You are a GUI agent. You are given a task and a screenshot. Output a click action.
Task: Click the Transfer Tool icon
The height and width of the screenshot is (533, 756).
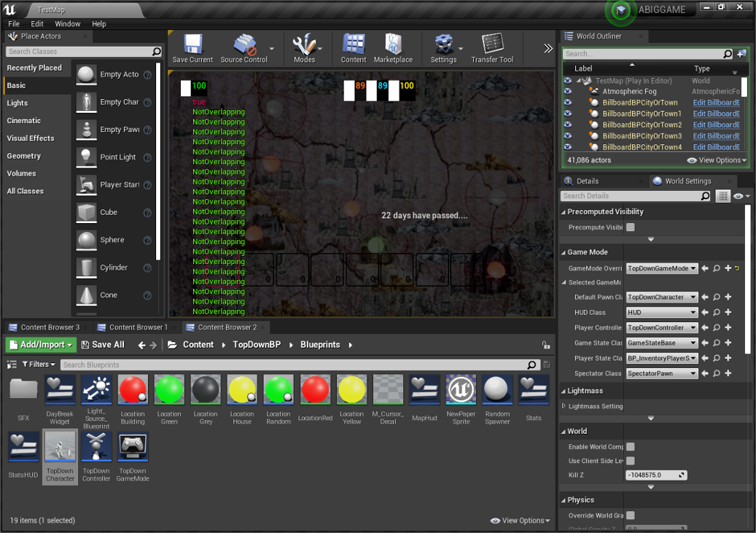click(x=492, y=44)
